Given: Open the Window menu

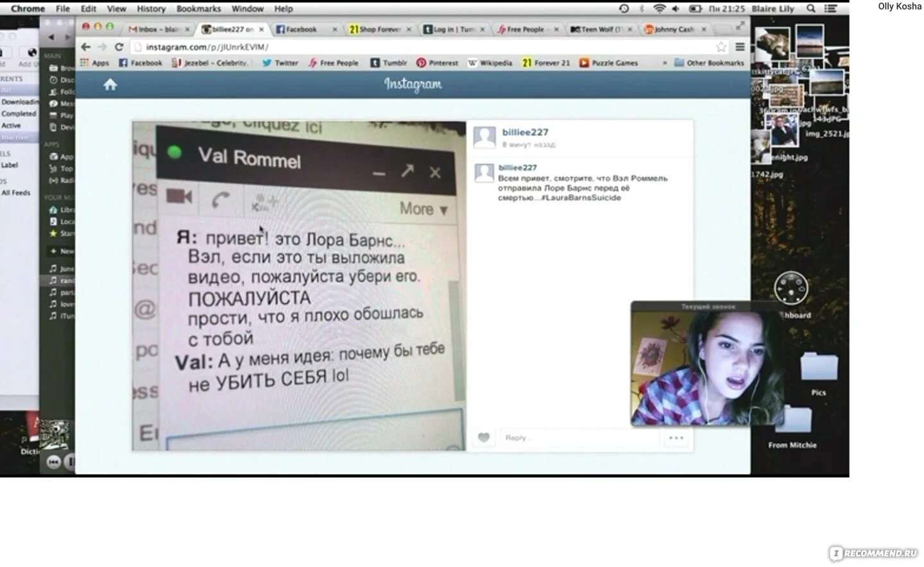Looking at the screenshot, I should pyautogui.click(x=248, y=8).
